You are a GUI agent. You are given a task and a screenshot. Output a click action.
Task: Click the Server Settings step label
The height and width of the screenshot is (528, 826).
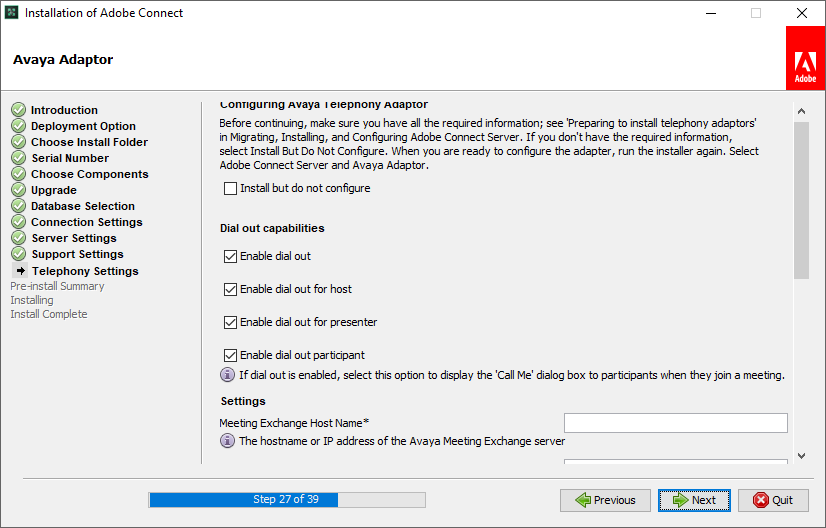74,238
